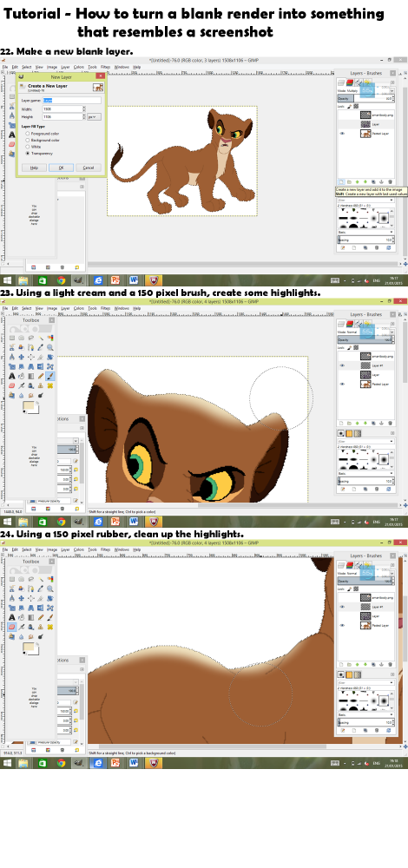The height and width of the screenshot is (868, 408).
Task: Choose the White layer fill radio button
Action: coord(28,147)
